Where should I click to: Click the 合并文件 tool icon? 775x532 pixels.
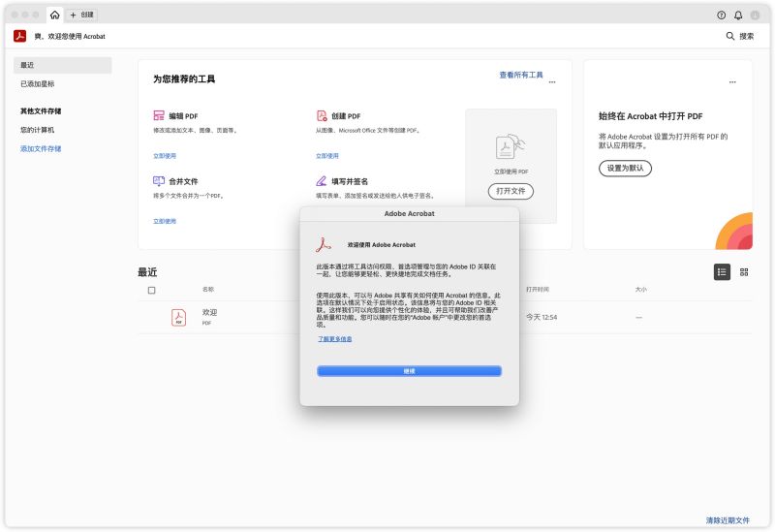[x=159, y=181]
